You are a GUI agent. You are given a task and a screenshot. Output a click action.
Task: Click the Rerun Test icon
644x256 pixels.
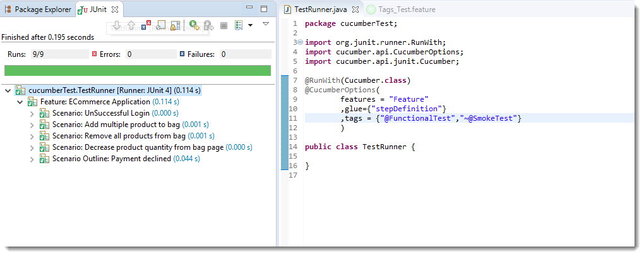point(194,25)
